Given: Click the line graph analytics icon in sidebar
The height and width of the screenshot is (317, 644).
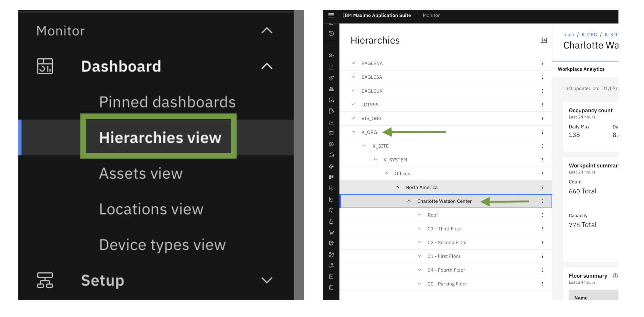Looking at the screenshot, I should (x=331, y=122).
